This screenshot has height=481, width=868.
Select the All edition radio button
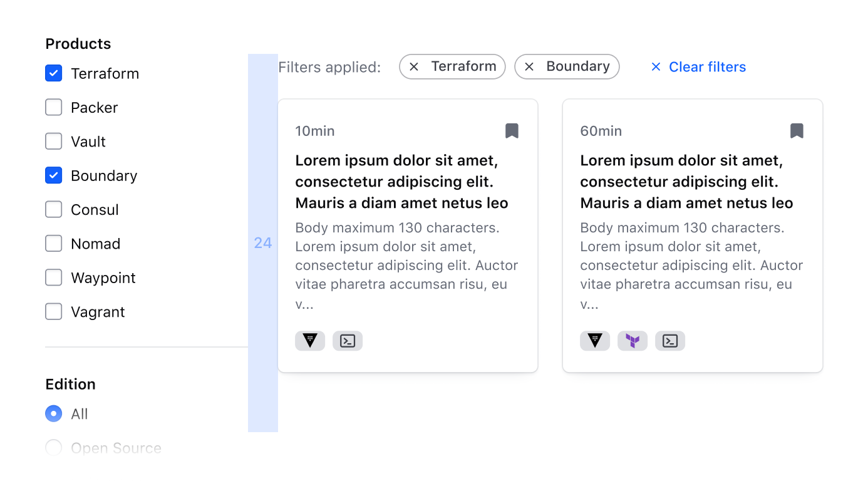(54, 414)
